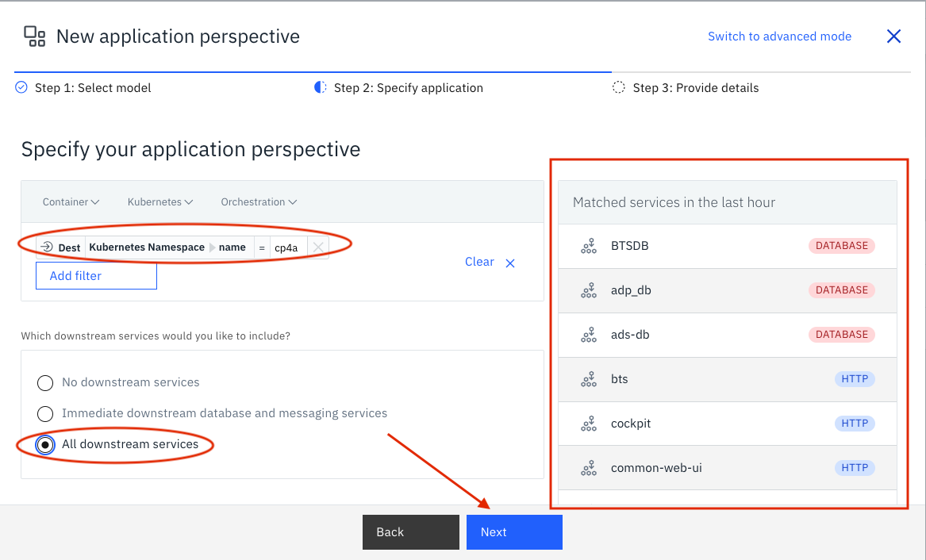The height and width of the screenshot is (560, 926).
Task: Select the adp_db service name
Action: (631, 290)
